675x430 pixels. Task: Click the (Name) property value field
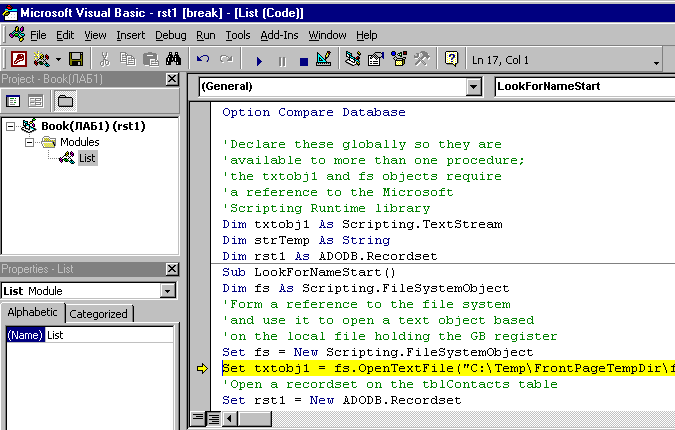pos(108,335)
